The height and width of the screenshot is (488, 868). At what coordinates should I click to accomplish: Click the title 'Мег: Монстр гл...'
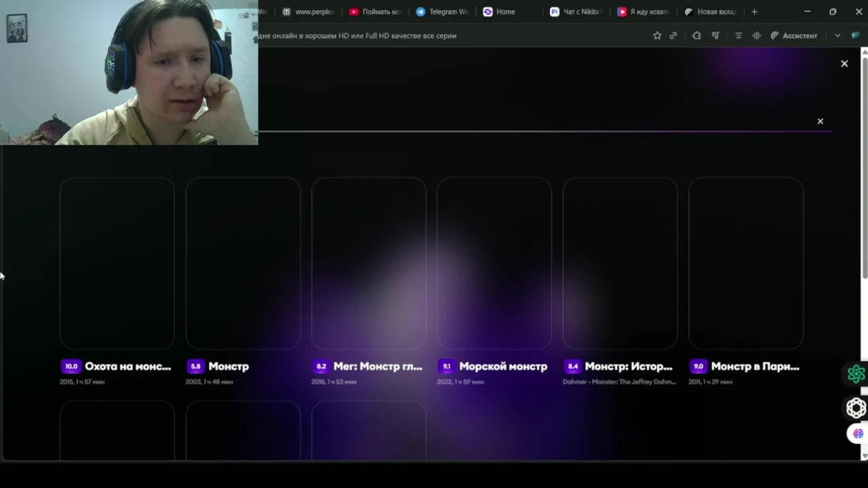pos(378,366)
